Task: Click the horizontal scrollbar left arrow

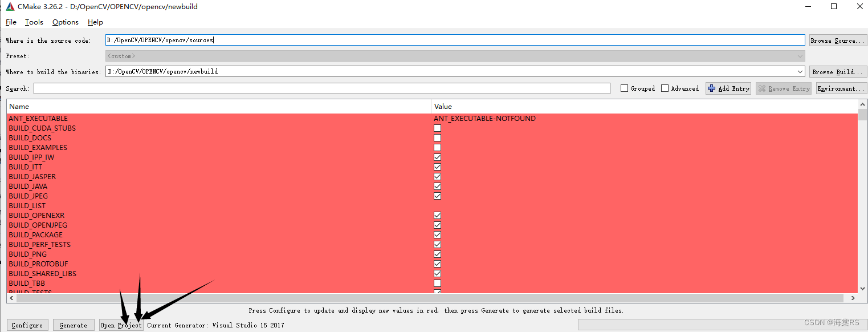Action: (11, 298)
